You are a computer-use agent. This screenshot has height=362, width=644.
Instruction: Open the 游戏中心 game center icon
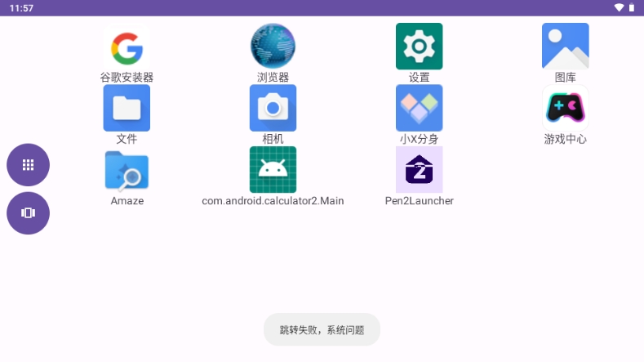[565, 108]
